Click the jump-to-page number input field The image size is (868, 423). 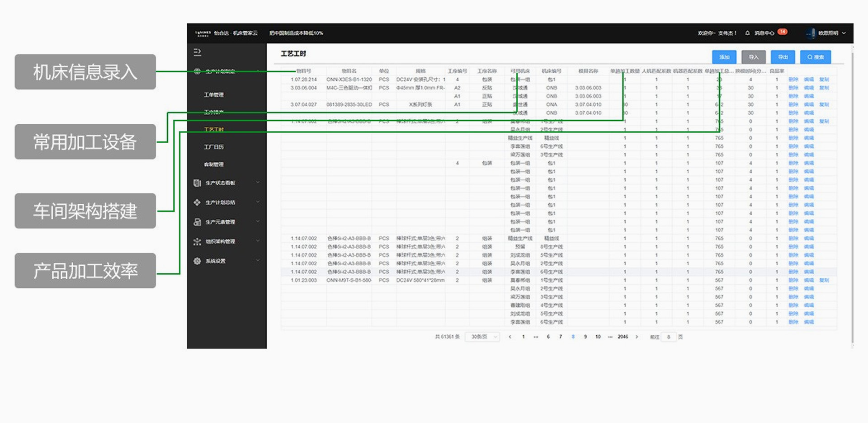coord(668,337)
